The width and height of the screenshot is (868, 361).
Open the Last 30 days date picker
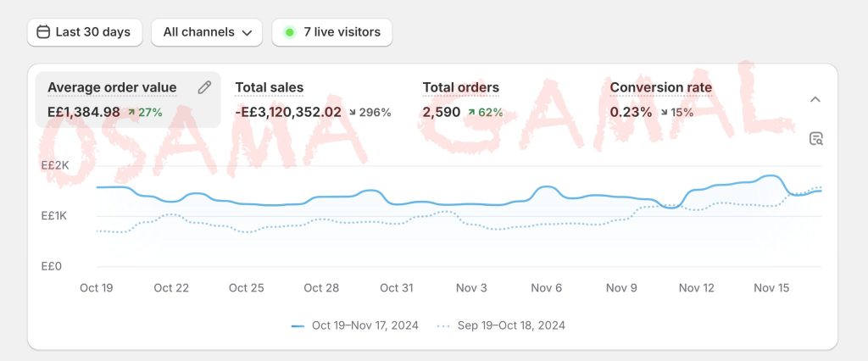[x=84, y=32]
